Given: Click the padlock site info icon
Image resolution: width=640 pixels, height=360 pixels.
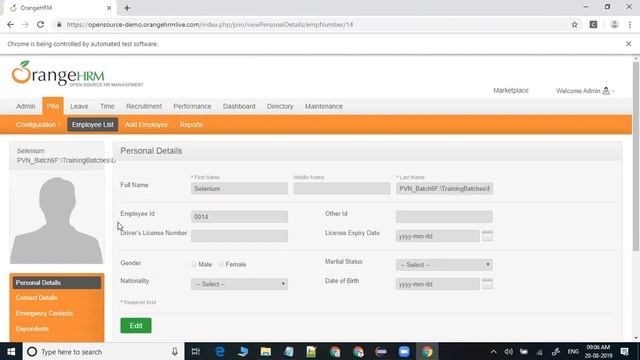Looking at the screenshot, I should click(60, 24).
